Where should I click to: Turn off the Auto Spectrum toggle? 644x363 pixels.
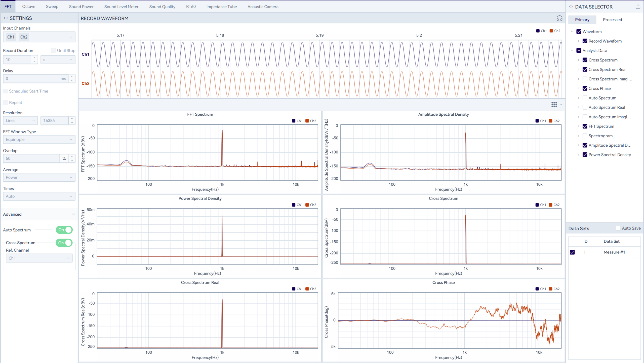coord(64,230)
